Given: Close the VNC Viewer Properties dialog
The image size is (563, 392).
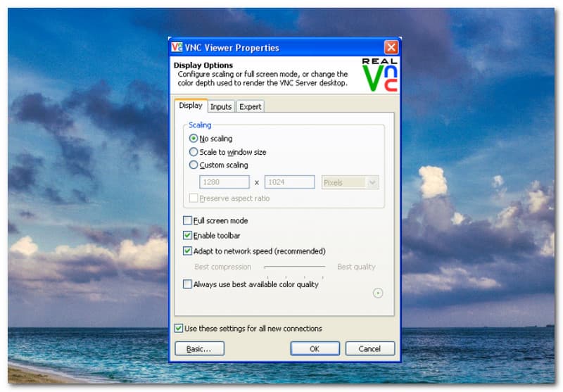Looking at the screenshot, I should (x=391, y=48).
